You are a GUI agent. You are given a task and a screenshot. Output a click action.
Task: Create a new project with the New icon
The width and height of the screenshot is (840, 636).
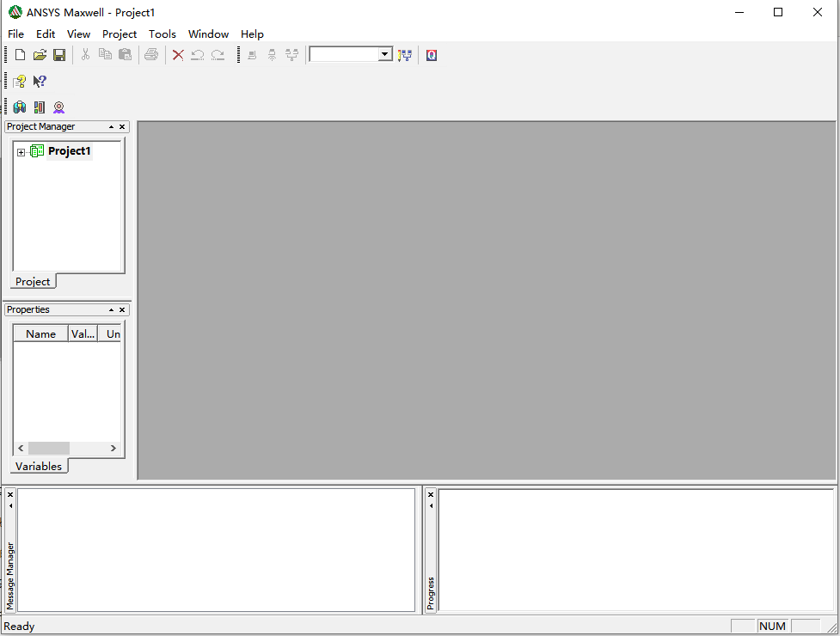[x=20, y=55]
